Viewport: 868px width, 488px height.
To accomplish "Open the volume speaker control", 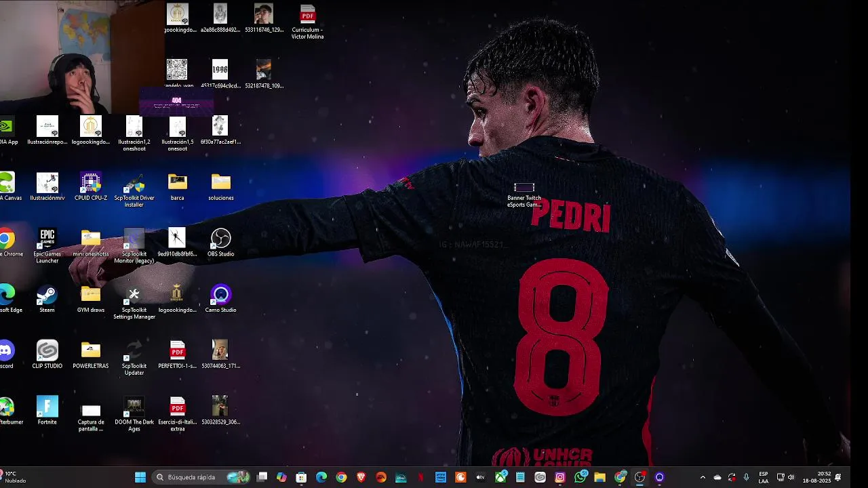I will (x=791, y=477).
